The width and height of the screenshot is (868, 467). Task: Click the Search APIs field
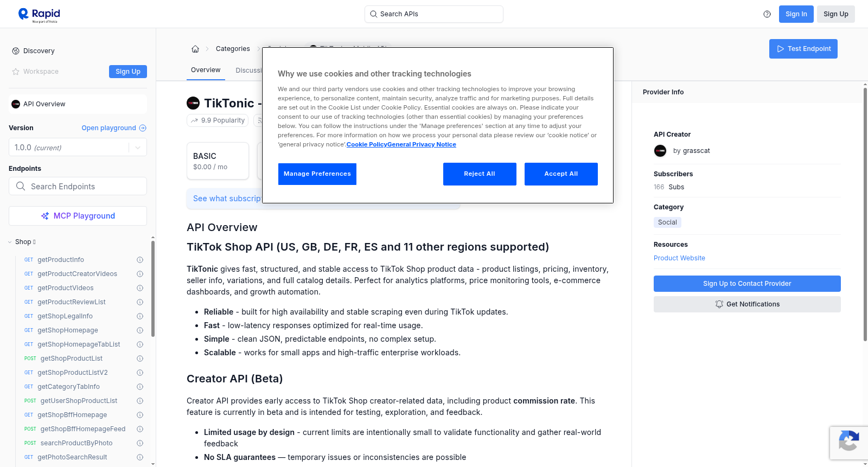click(x=434, y=14)
